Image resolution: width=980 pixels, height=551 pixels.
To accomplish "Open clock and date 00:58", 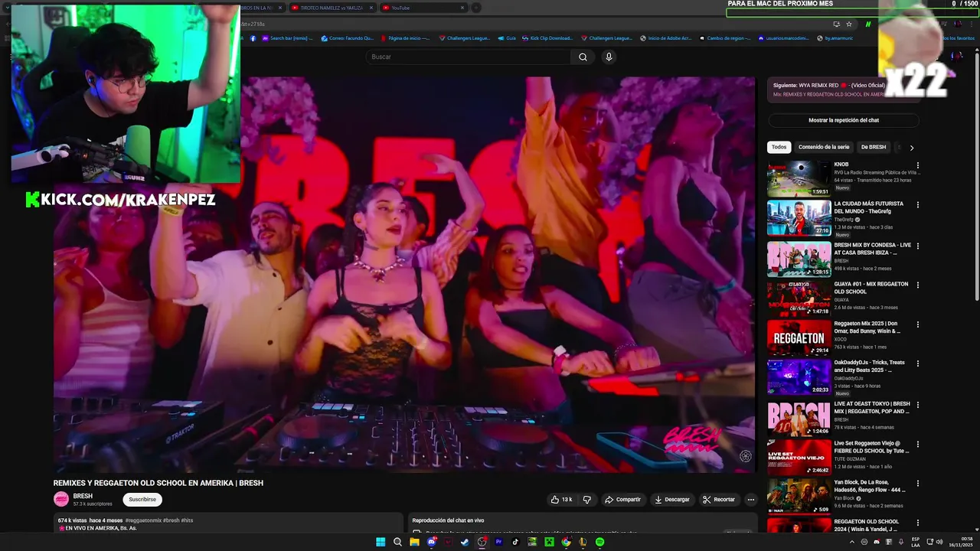I will (961, 542).
